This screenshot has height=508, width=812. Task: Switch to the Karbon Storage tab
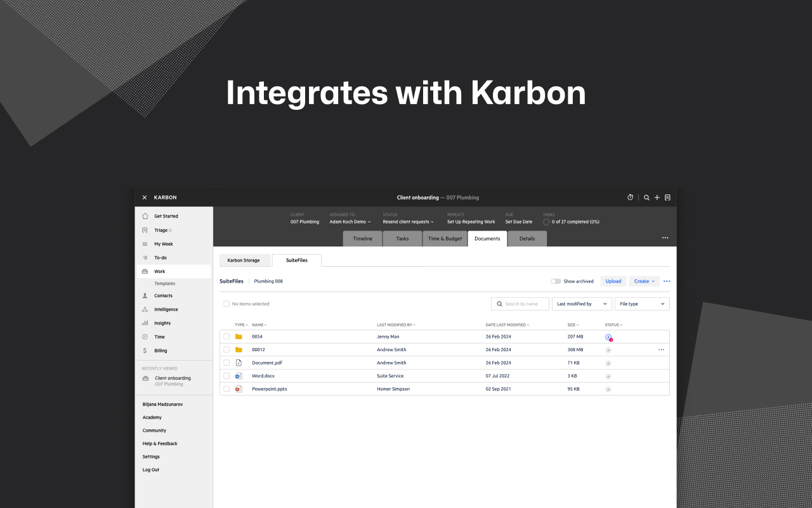click(244, 260)
